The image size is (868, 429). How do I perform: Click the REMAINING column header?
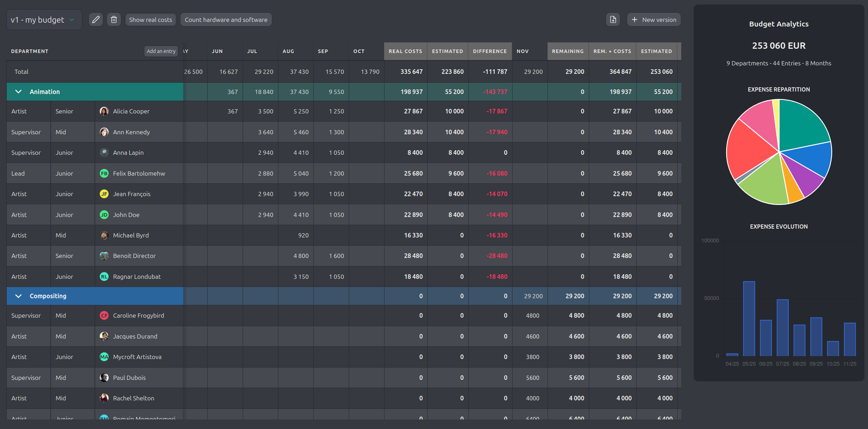click(x=568, y=51)
